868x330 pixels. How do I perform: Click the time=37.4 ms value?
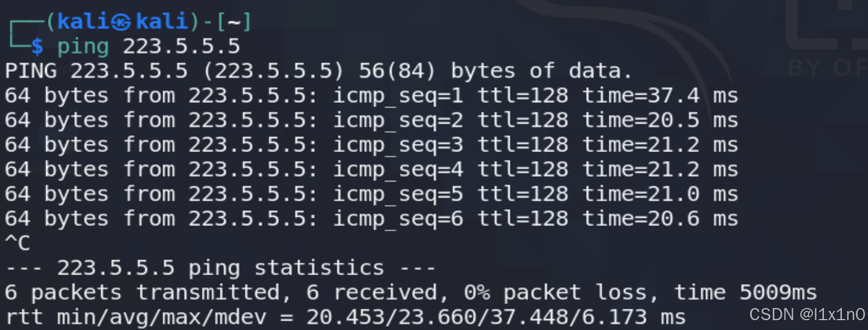point(660,96)
